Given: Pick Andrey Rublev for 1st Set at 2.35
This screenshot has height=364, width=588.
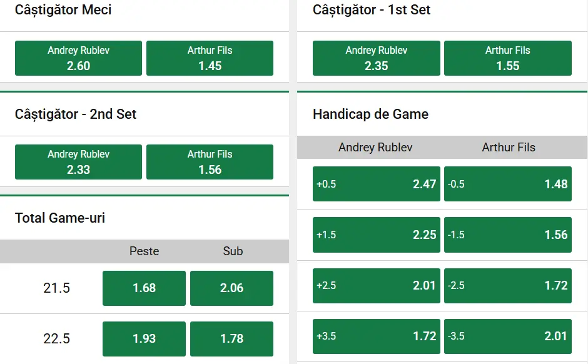Looking at the screenshot, I should click(x=375, y=58).
